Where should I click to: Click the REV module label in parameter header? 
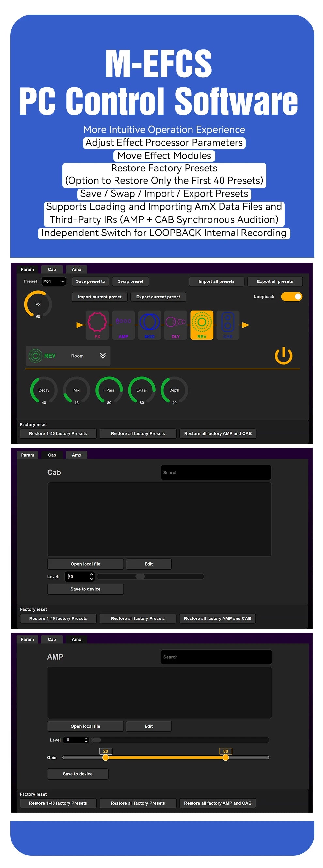(50, 356)
